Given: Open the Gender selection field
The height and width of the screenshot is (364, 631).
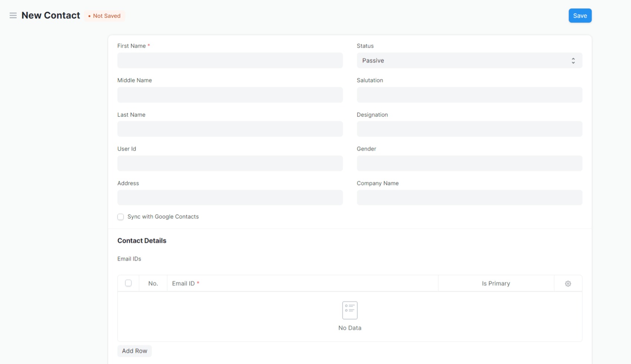Looking at the screenshot, I should coord(469,163).
